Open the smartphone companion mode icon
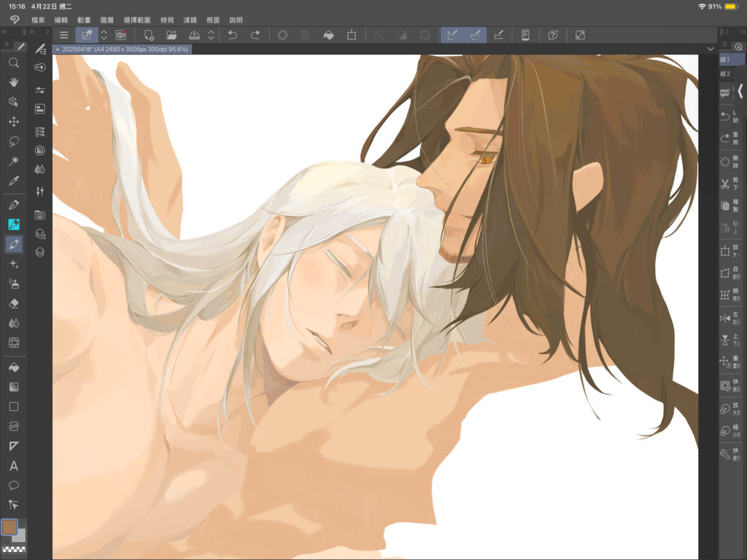 525,35
